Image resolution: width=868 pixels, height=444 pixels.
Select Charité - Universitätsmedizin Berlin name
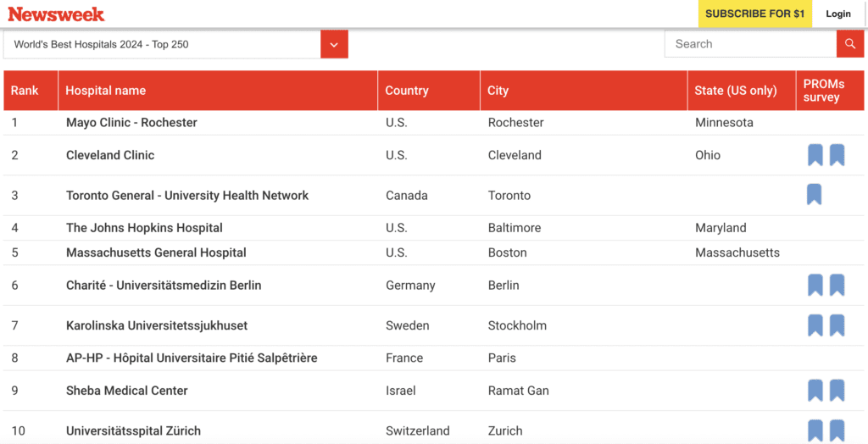tap(164, 285)
